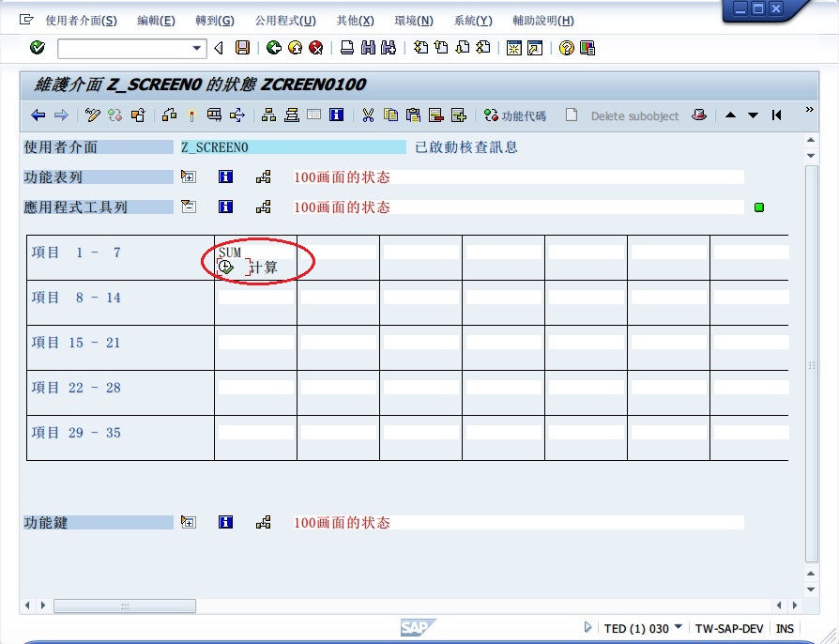The height and width of the screenshot is (644, 839).
Task: Click the green status indicator beside application toolbar row
Action: point(758,207)
